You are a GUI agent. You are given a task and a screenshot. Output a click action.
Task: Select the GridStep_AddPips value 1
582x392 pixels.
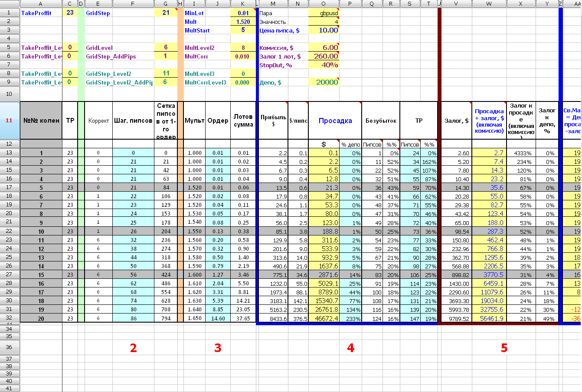point(166,56)
